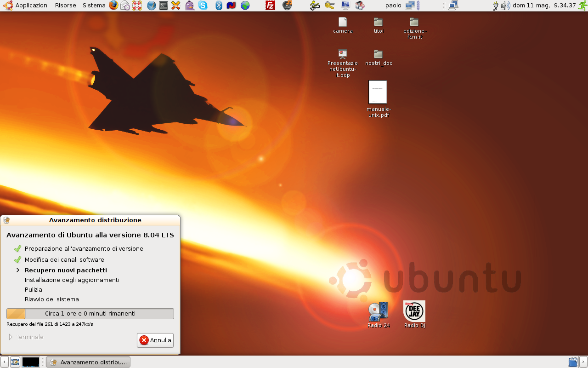Click the Annulla button
Screen dimensions: 588x368
155,340
